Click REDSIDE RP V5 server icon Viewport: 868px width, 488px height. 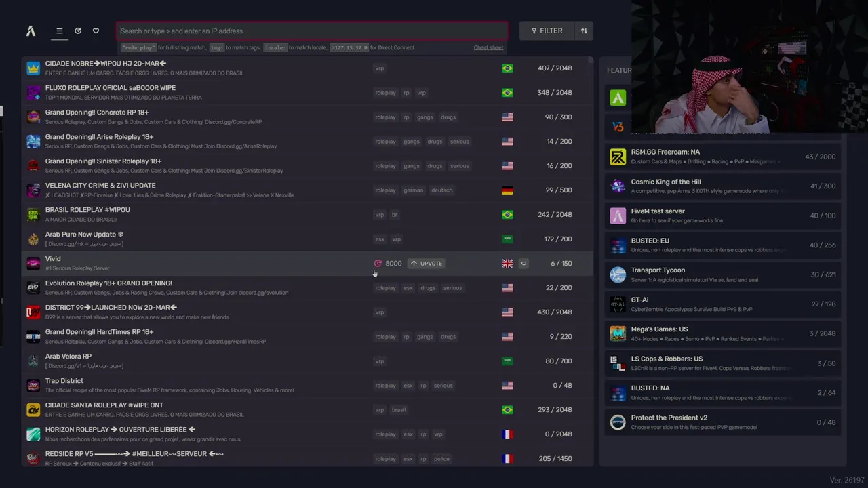tap(33, 458)
